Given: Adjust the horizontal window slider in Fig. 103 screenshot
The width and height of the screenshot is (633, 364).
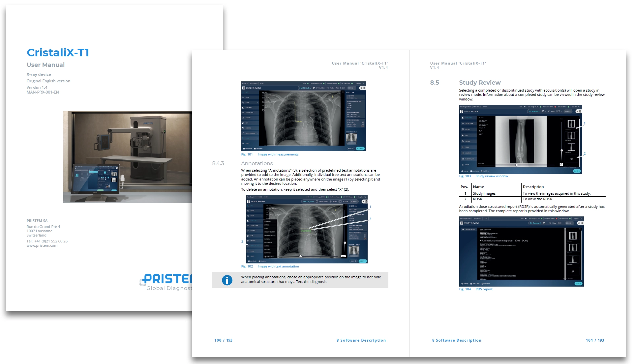Looking at the screenshot, I should point(516,165).
